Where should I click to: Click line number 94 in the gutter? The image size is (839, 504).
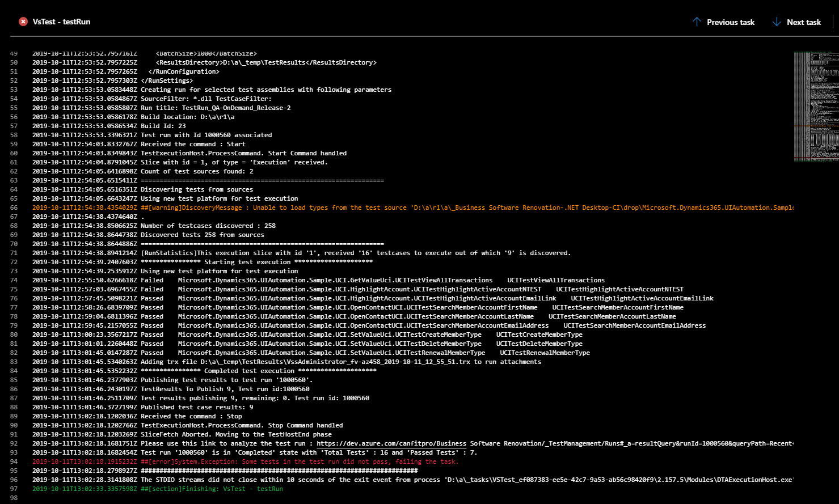[14, 461]
